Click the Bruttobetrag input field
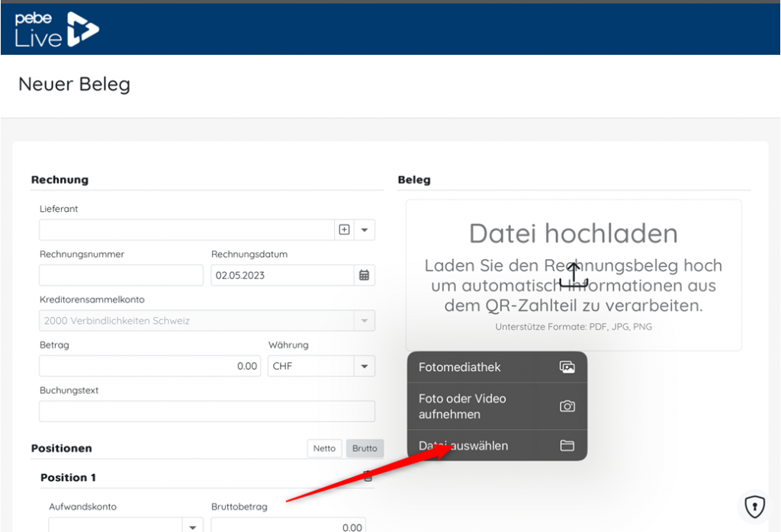The width and height of the screenshot is (781, 532). click(288, 526)
